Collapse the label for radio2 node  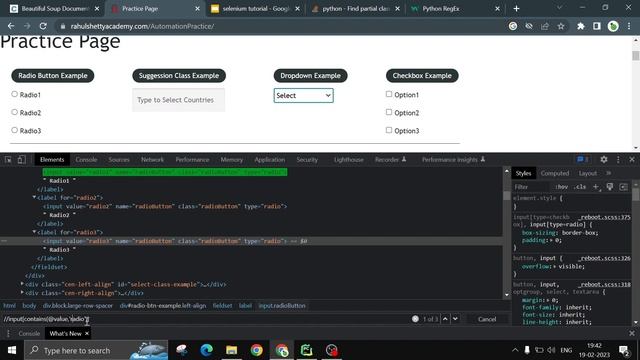(34, 198)
